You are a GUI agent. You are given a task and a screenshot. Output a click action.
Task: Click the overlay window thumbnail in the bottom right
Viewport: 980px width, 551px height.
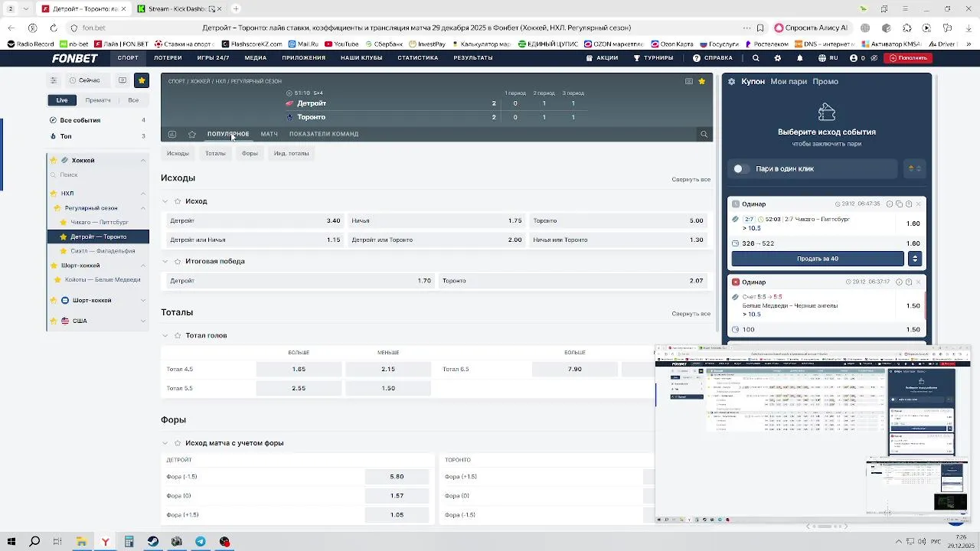812,435
